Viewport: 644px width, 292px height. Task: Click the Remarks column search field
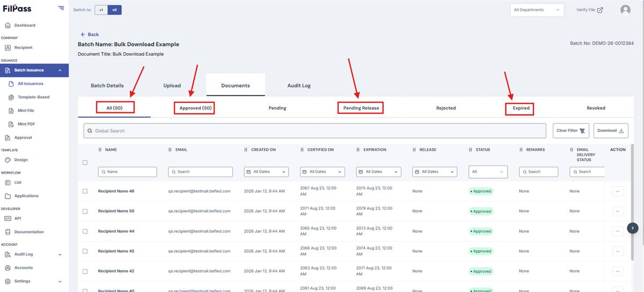pos(539,172)
